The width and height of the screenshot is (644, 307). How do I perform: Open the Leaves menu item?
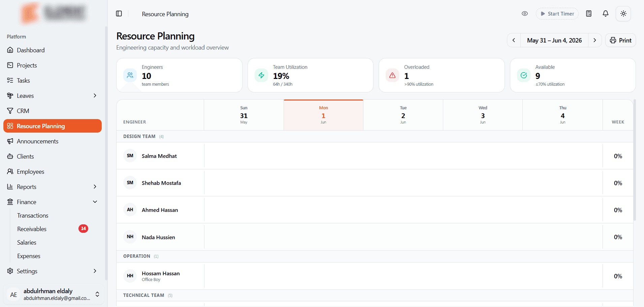[53, 96]
